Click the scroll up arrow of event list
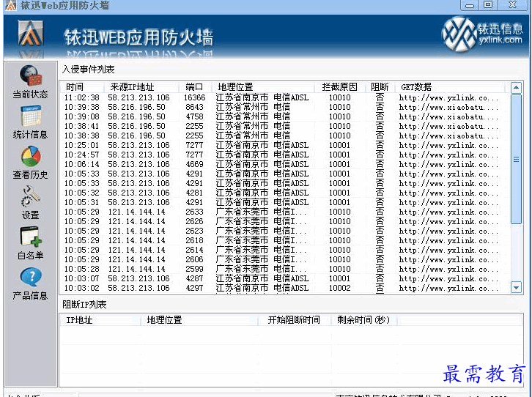The width and height of the screenshot is (532, 397). click(516, 88)
